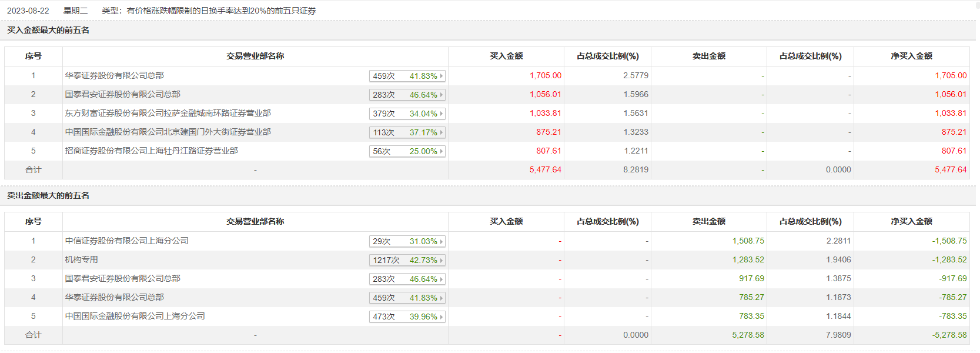Click the 1,508.75 sell amount cell

[748, 241]
